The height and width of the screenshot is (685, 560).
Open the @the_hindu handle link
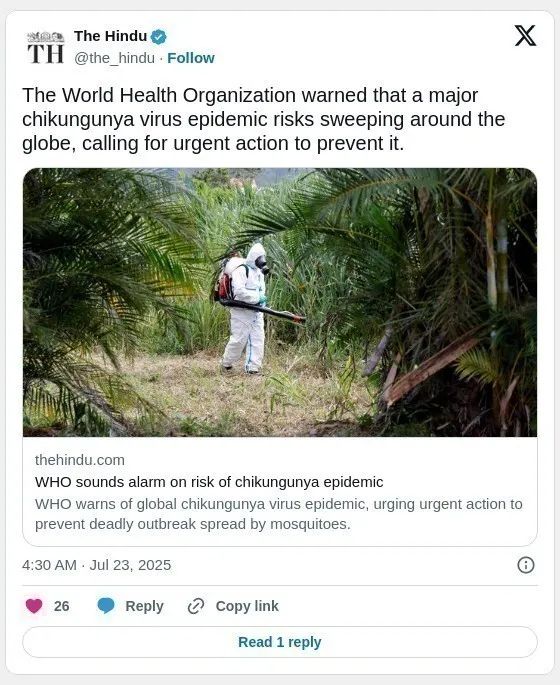114,58
